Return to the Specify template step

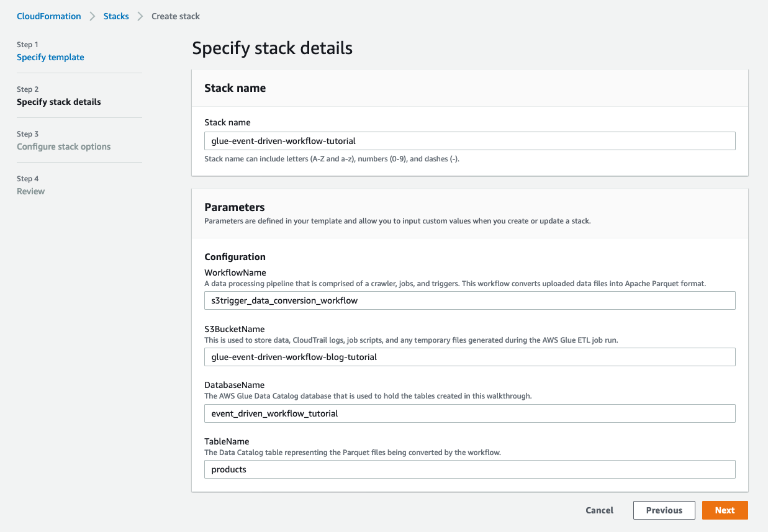click(50, 57)
